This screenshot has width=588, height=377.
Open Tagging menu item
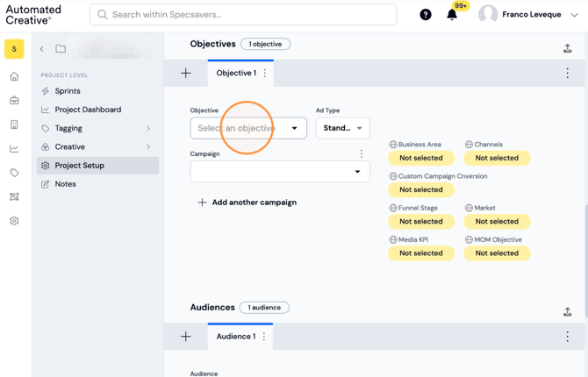click(x=97, y=128)
